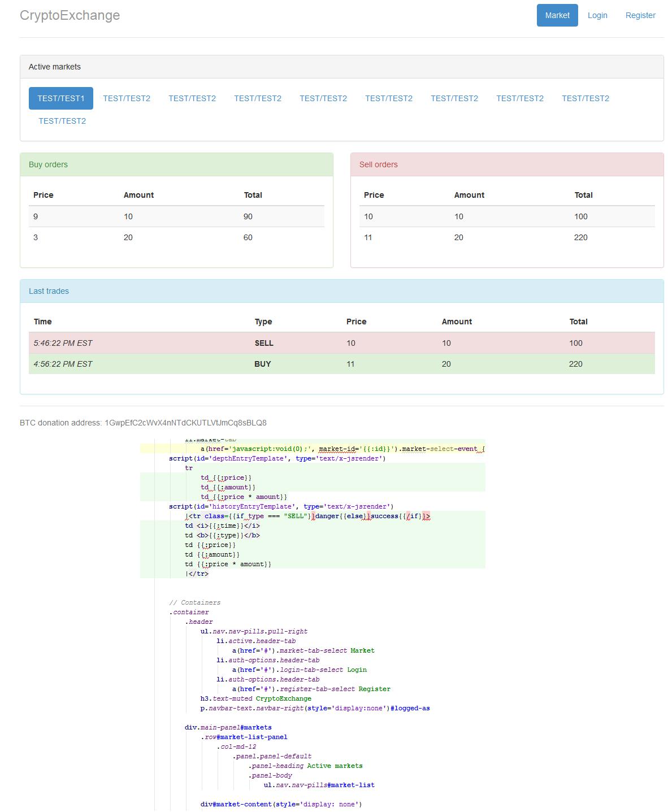Click the Buy orders panel heading
This screenshot has height=812, width=668.
tap(176, 164)
